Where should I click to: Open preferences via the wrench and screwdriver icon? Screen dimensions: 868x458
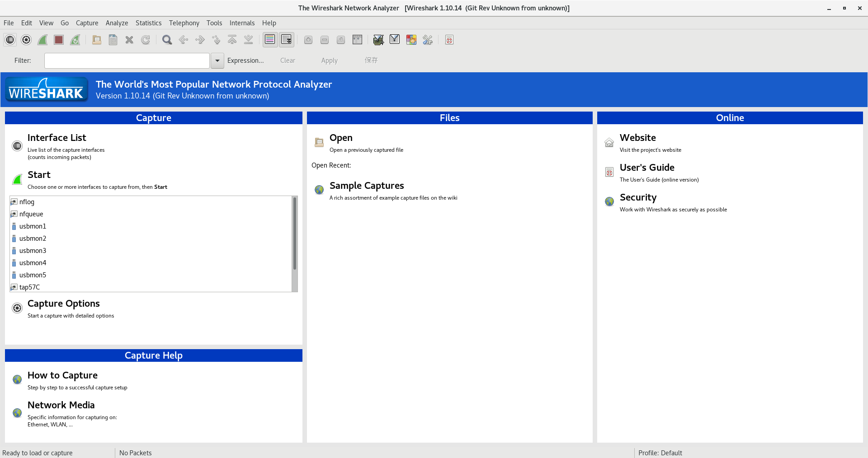click(428, 40)
